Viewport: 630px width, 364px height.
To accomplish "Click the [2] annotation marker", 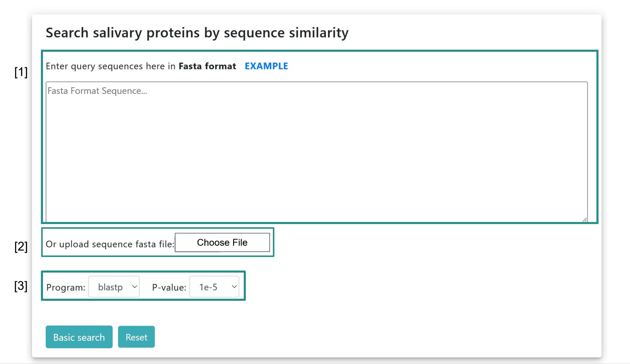I will click(21, 246).
